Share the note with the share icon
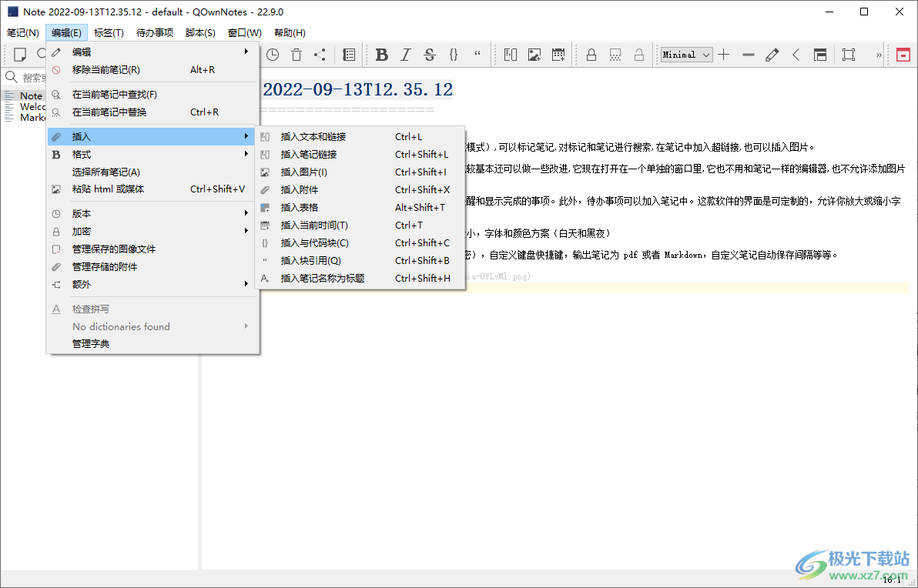This screenshot has width=918, height=588. pyautogui.click(x=320, y=55)
